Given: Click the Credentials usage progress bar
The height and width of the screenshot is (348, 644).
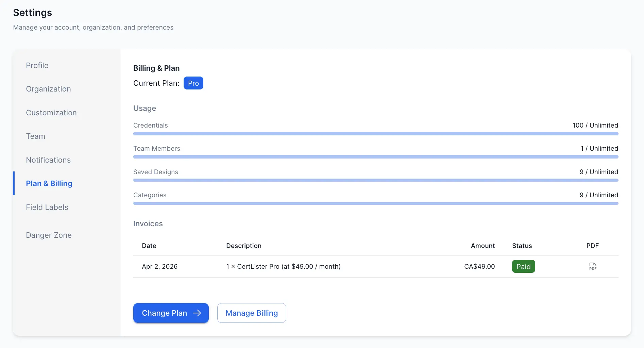Looking at the screenshot, I should pyautogui.click(x=375, y=134).
